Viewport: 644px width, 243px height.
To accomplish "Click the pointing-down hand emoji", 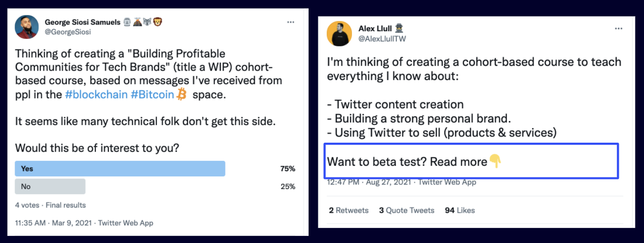I will [x=496, y=161].
